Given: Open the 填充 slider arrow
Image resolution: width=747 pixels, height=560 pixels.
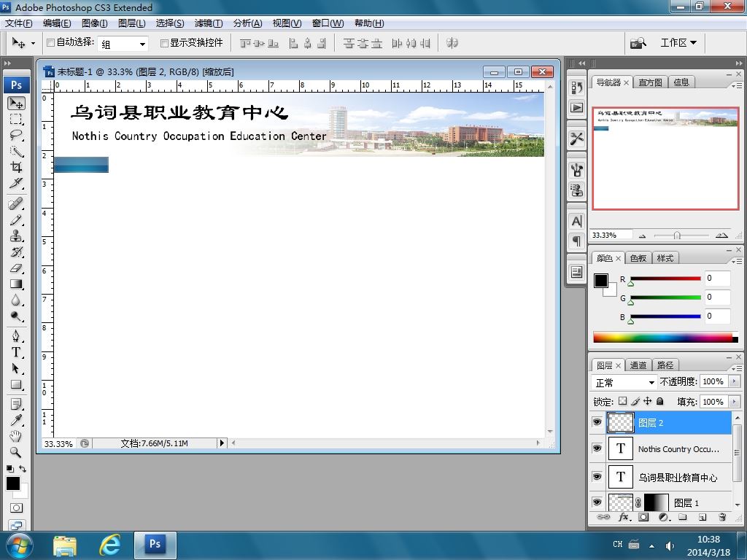Looking at the screenshot, I should (734, 402).
